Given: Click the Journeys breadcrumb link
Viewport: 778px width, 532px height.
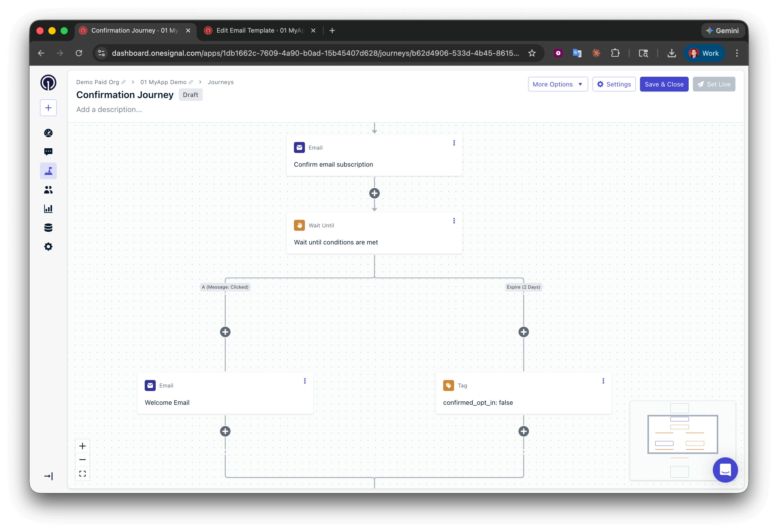Looking at the screenshot, I should tap(221, 82).
